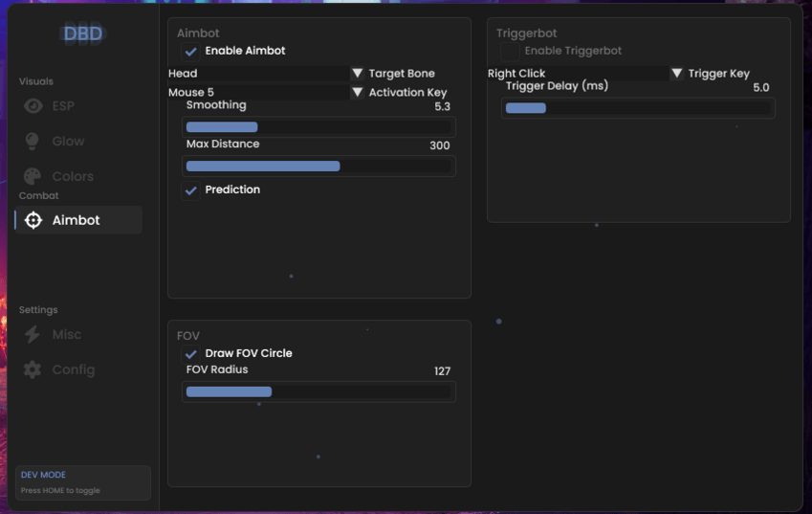Open Misc lightning bolt icon

tap(33, 334)
